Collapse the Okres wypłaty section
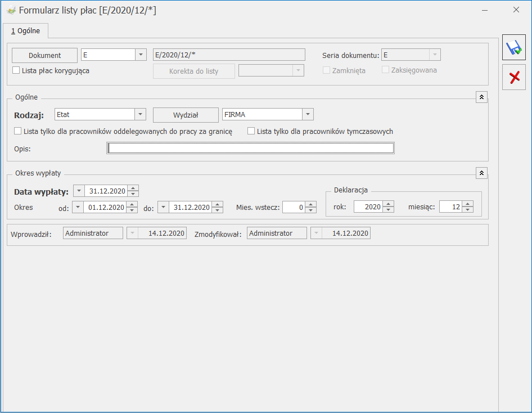This screenshot has width=532, height=413. [x=481, y=173]
